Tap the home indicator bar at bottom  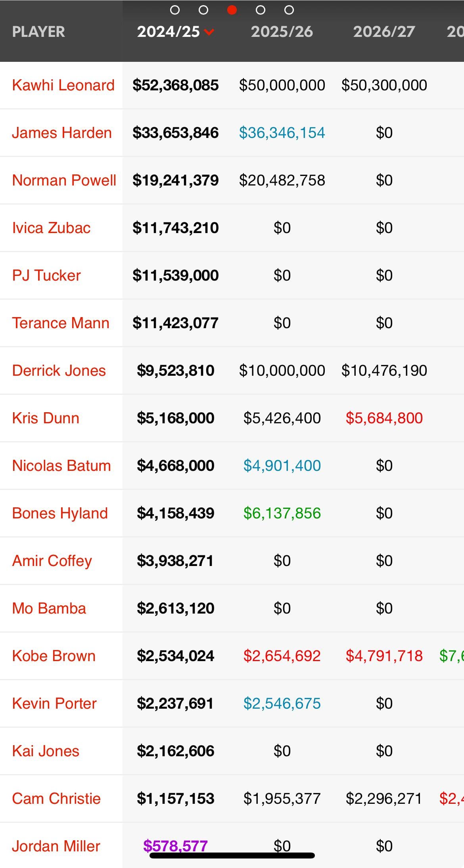pyautogui.click(x=232, y=856)
